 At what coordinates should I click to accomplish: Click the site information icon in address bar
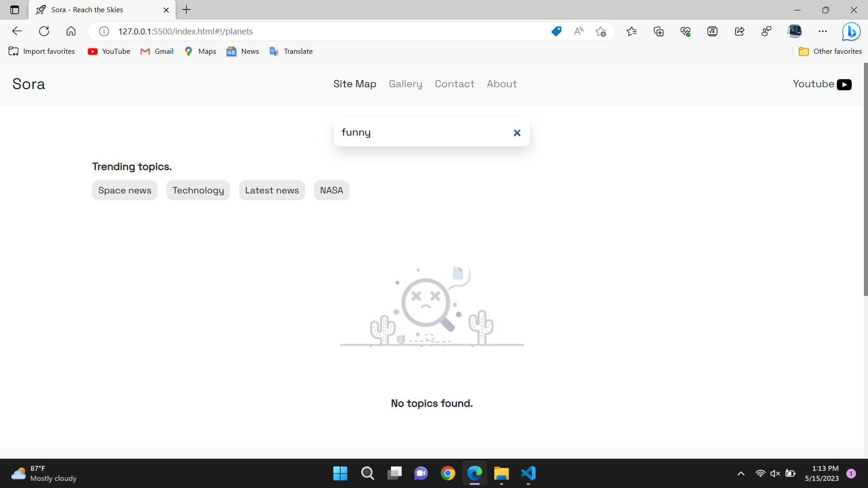coord(104,31)
